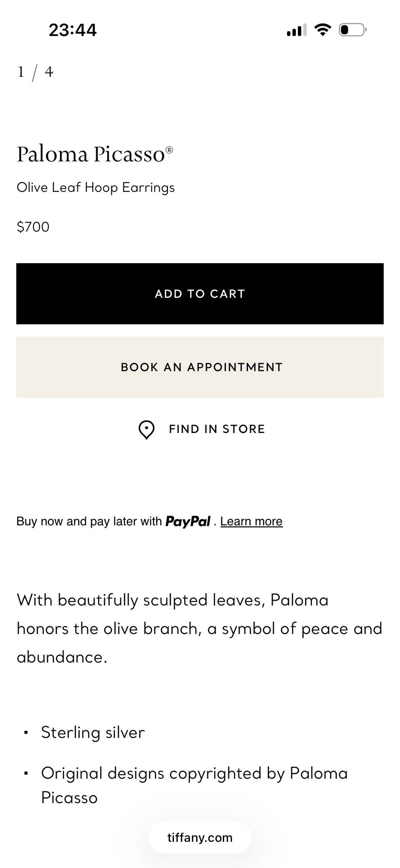400x868 pixels.
Task: Tap the Original designs copyright bullet
Action: (194, 785)
